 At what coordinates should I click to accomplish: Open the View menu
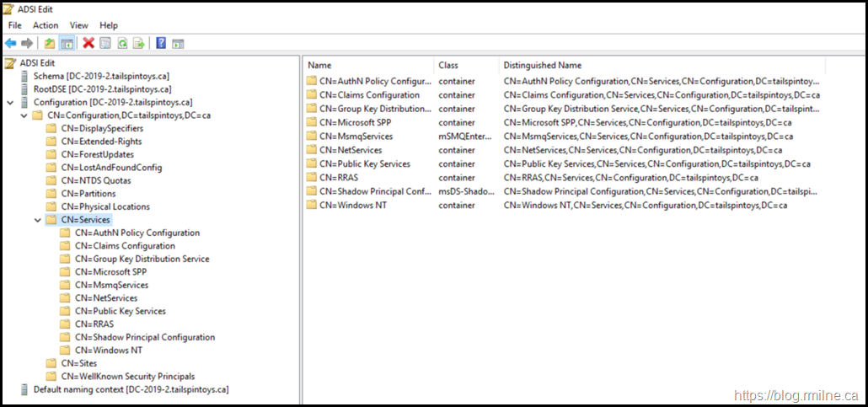pyautogui.click(x=79, y=25)
